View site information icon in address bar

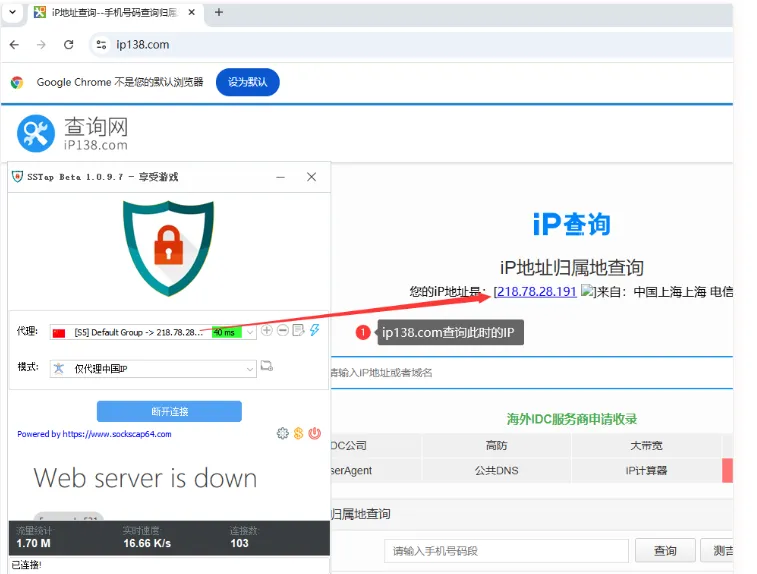(x=101, y=45)
